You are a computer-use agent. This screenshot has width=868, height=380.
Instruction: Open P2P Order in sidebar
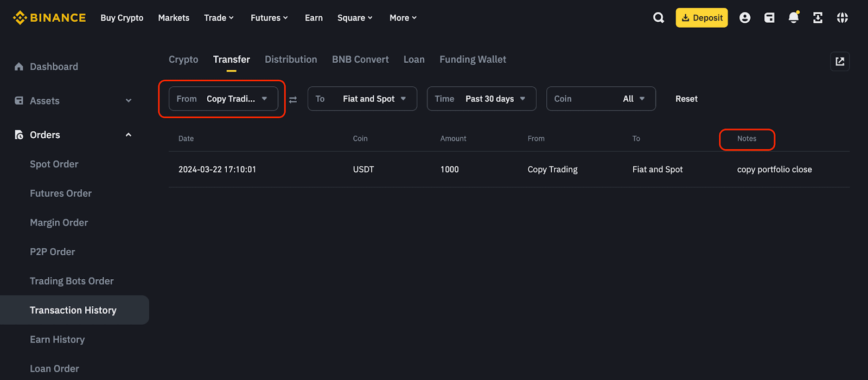[53, 252]
